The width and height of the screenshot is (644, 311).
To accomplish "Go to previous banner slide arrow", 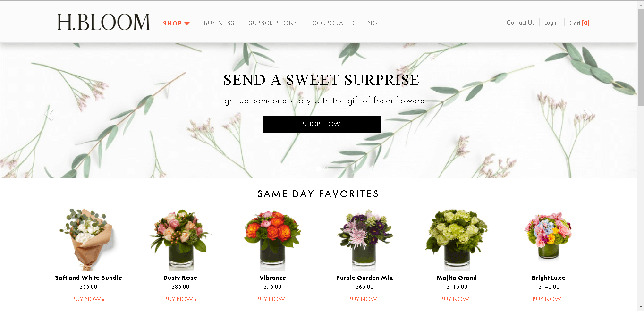I will [x=49, y=115].
